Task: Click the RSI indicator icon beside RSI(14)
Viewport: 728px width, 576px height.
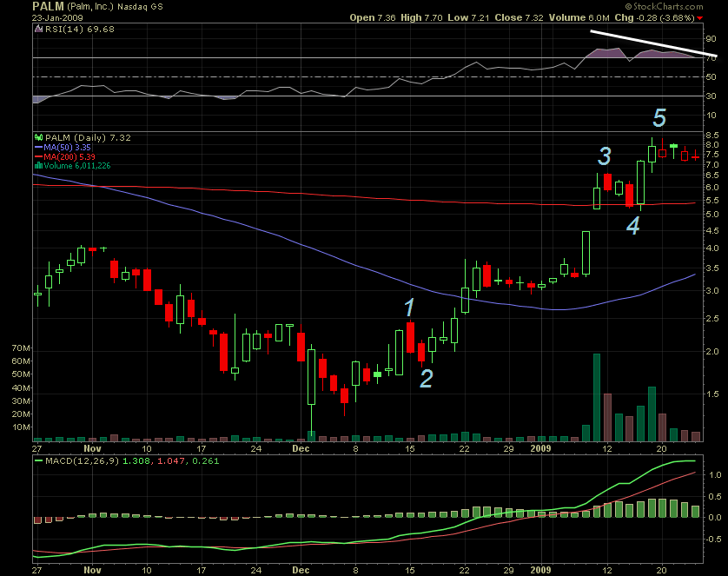Action: coord(39,30)
